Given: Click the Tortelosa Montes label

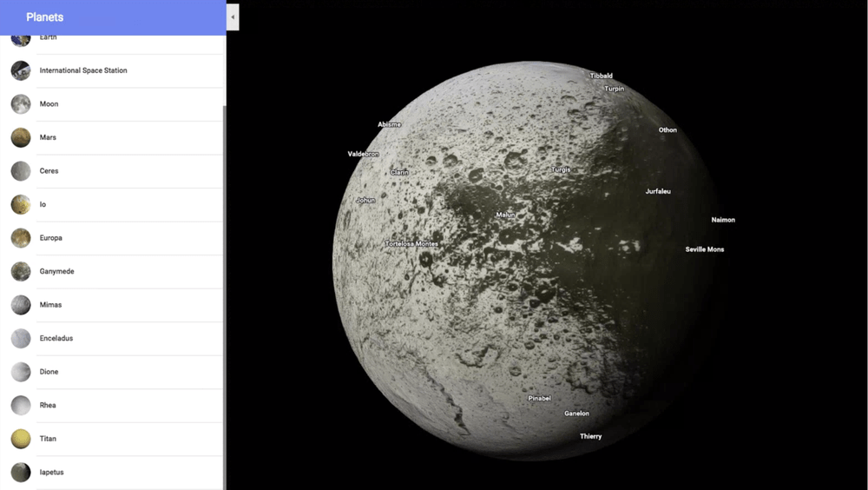Looking at the screenshot, I should tap(411, 244).
